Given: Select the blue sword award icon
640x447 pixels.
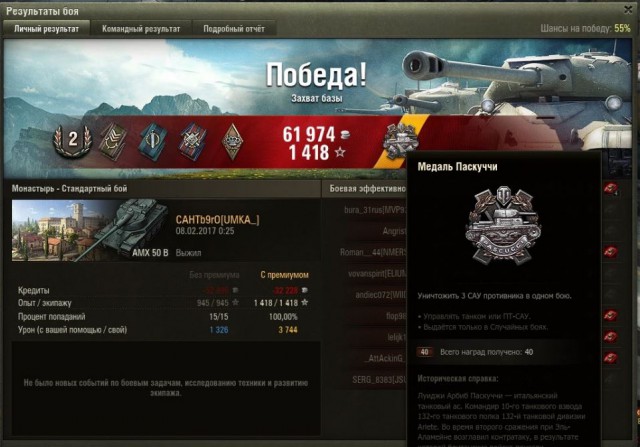Looking at the screenshot, I should (152, 141).
